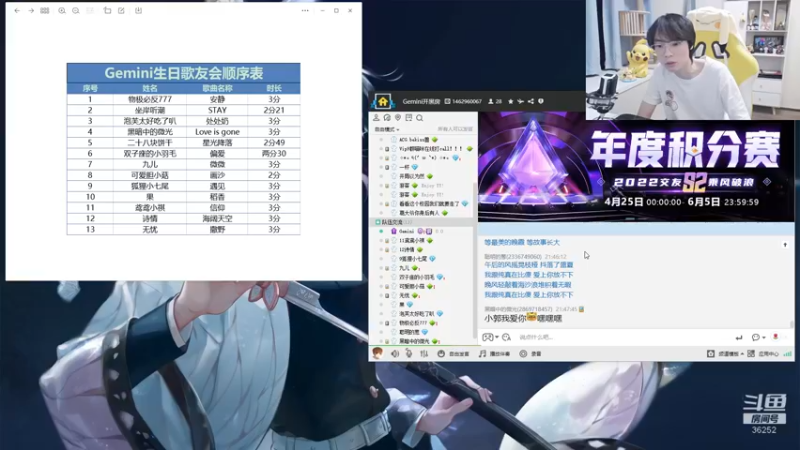Jump to top of chat with arrow
This screenshot has height=450, width=800.
[785, 245]
